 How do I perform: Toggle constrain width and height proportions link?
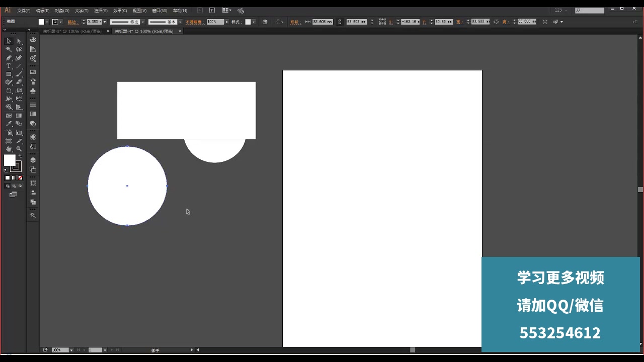click(x=496, y=22)
